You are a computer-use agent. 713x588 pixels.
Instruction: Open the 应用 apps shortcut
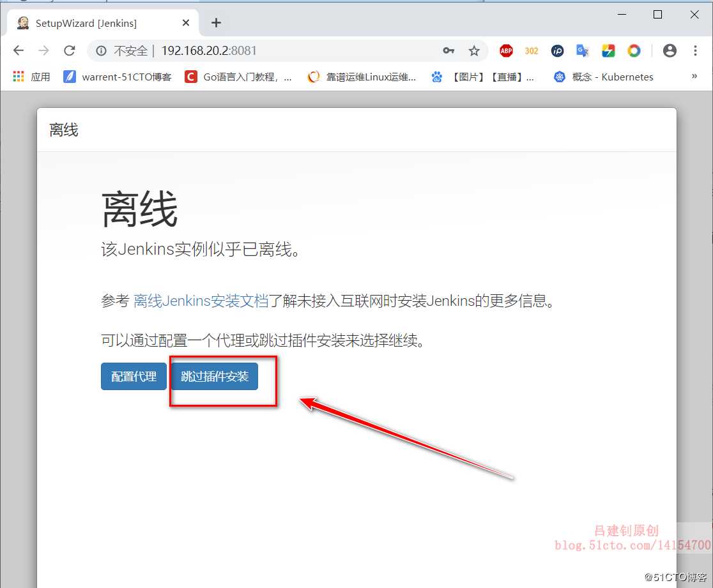coord(31,77)
